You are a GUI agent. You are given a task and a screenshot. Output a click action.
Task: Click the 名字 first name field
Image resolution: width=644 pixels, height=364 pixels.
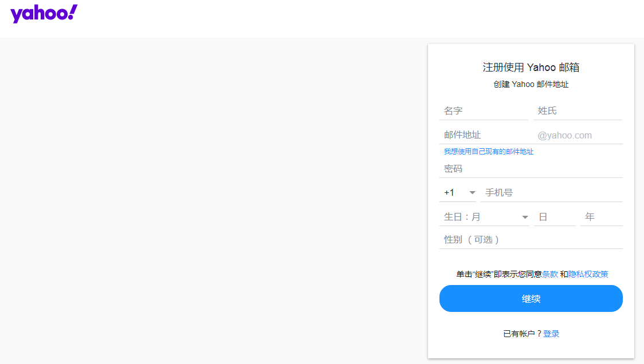484,110
